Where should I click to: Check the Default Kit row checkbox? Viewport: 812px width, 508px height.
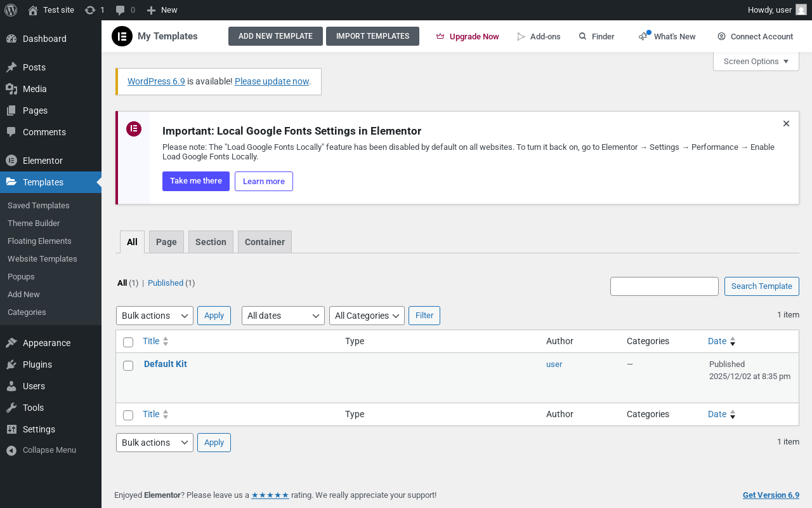[x=128, y=366]
